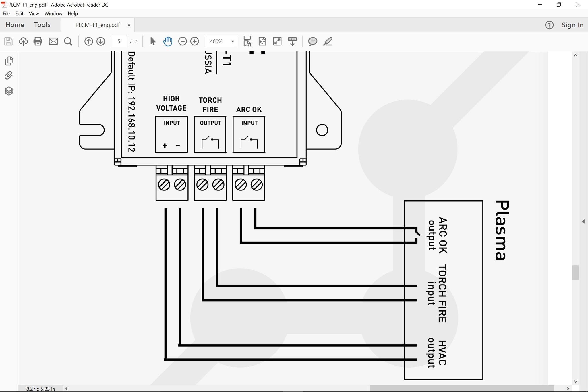Screen dimensions: 588x392
Task: Click the vertical scrollbar thumb
Action: [575, 273]
